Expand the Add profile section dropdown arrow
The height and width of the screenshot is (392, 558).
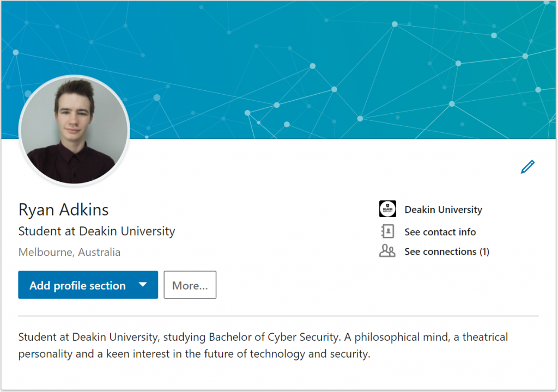point(143,285)
